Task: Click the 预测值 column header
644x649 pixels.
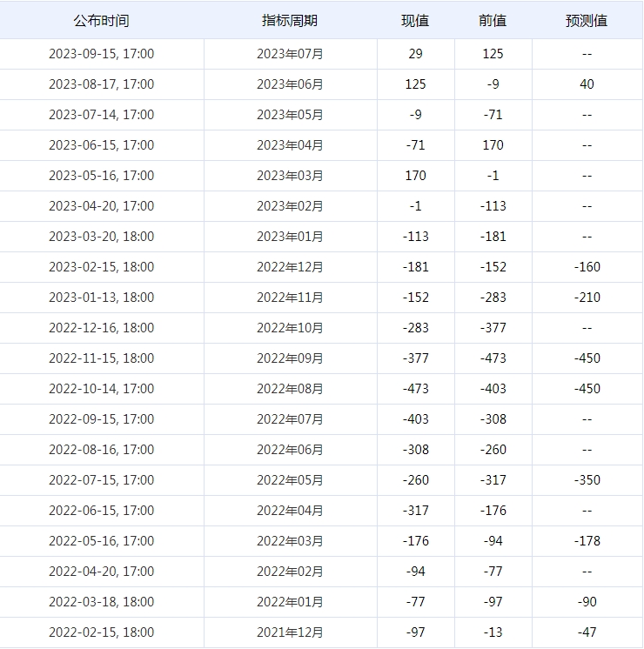Action: pyautogui.click(x=587, y=21)
